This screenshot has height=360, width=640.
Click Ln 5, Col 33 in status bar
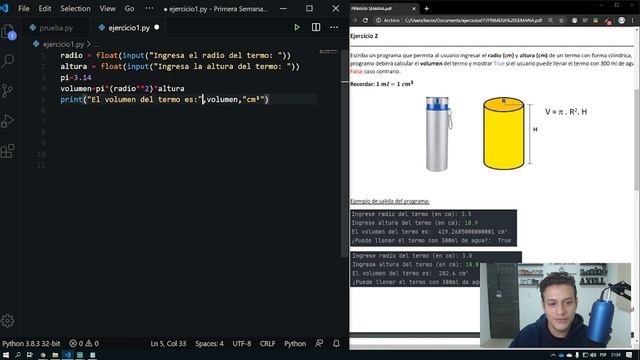point(168,344)
